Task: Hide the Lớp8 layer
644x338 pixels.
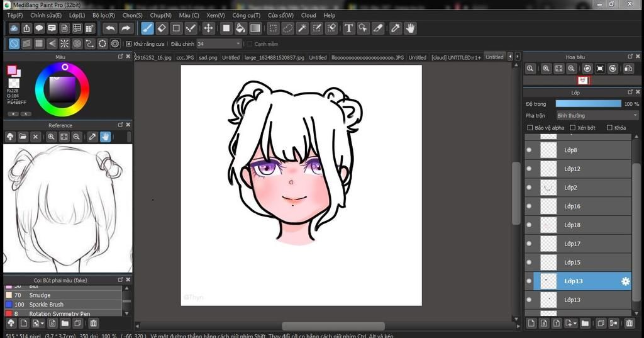Action: [x=529, y=150]
